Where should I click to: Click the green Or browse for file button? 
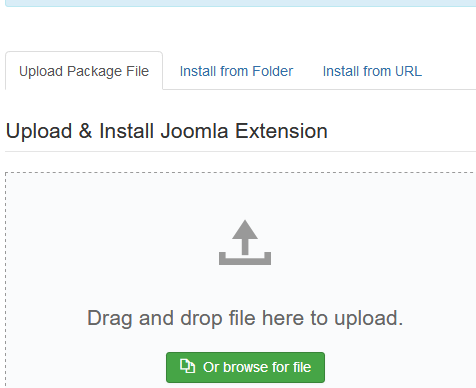tap(245, 367)
